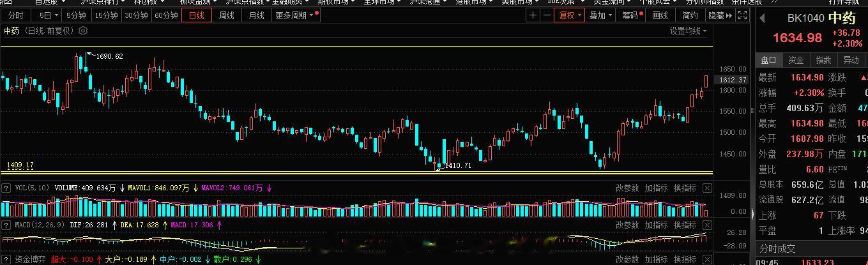
Task: Switch to 异动 tab in side panel
Action: [x=851, y=60]
